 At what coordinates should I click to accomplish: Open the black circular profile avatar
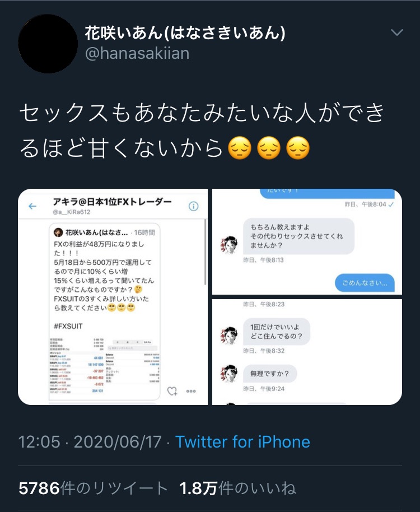48,44
